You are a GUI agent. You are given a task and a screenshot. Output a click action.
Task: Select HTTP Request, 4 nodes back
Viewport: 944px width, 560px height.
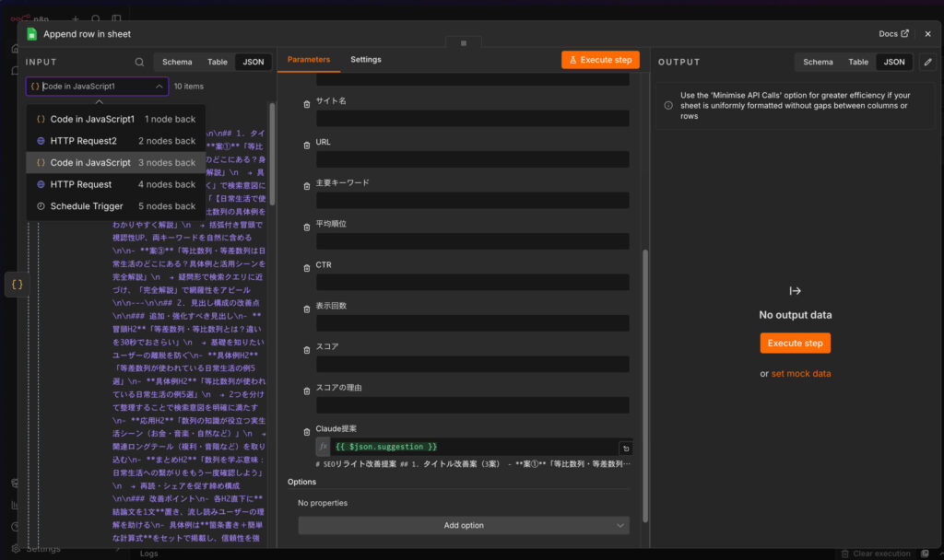pyautogui.click(x=115, y=184)
